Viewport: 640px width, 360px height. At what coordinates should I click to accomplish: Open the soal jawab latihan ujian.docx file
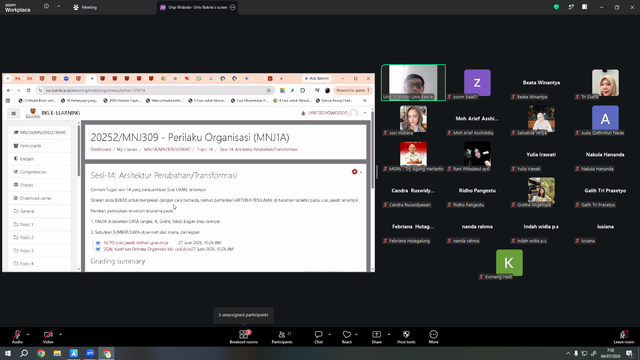pos(136,243)
